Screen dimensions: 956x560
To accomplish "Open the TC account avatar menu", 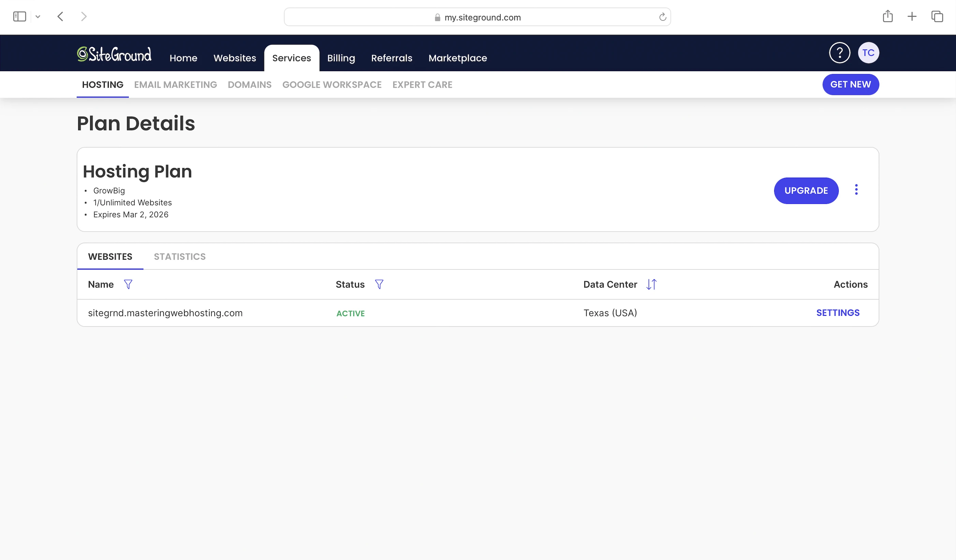I will coord(868,53).
